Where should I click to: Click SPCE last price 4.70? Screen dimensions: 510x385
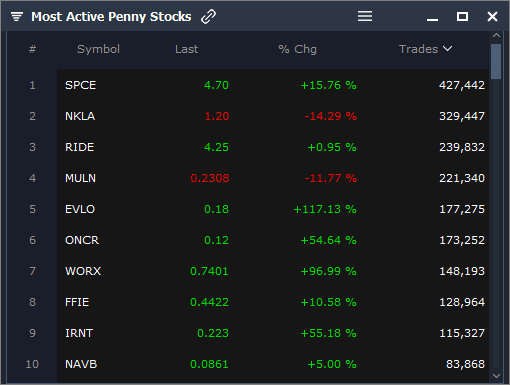pyautogui.click(x=216, y=85)
